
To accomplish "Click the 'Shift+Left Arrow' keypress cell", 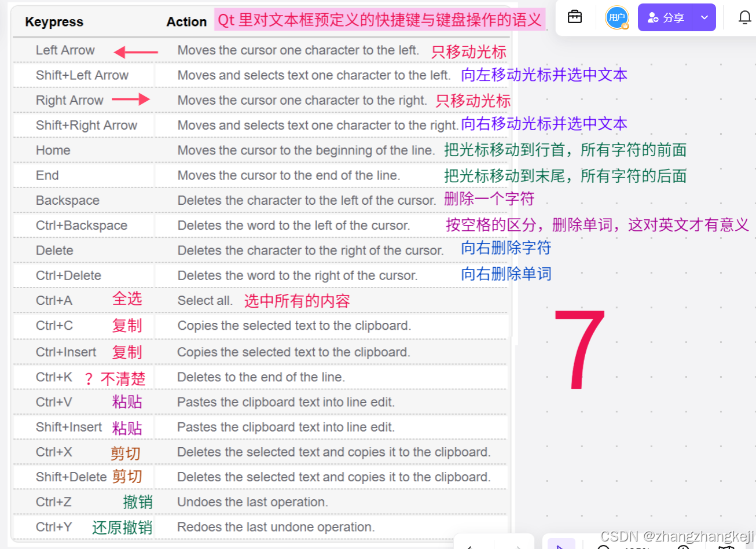I will (x=82, y=75).
